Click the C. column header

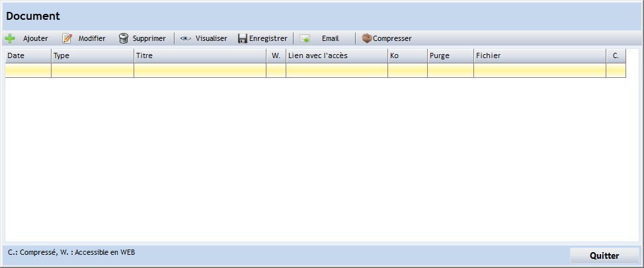tap(616, 55)
